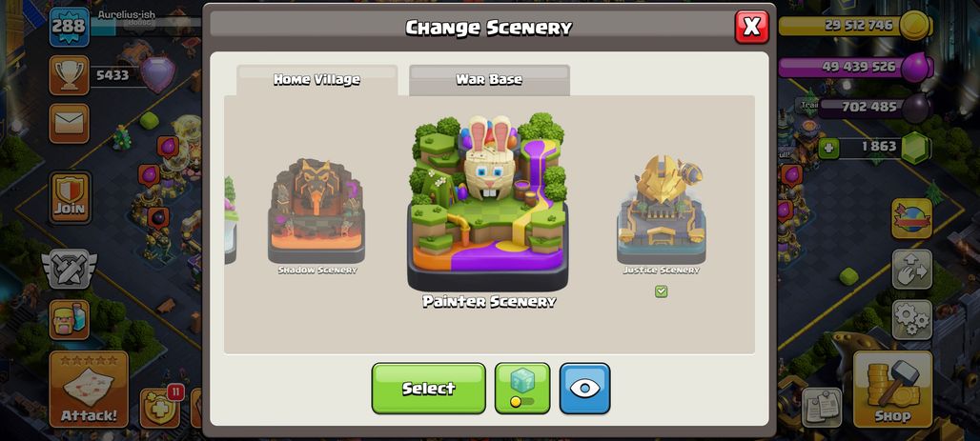The height and width of the screenshot is (441, 980).
Task: Open the notes clipboard icon
Action: pyautogui.click(x=821, y=408)
